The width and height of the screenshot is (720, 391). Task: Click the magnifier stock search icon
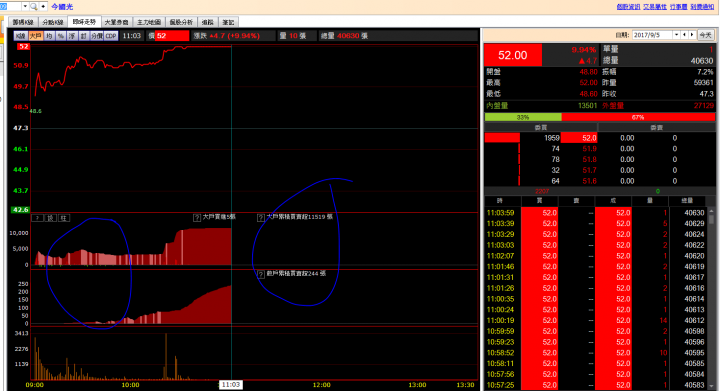tap(34, 6)
